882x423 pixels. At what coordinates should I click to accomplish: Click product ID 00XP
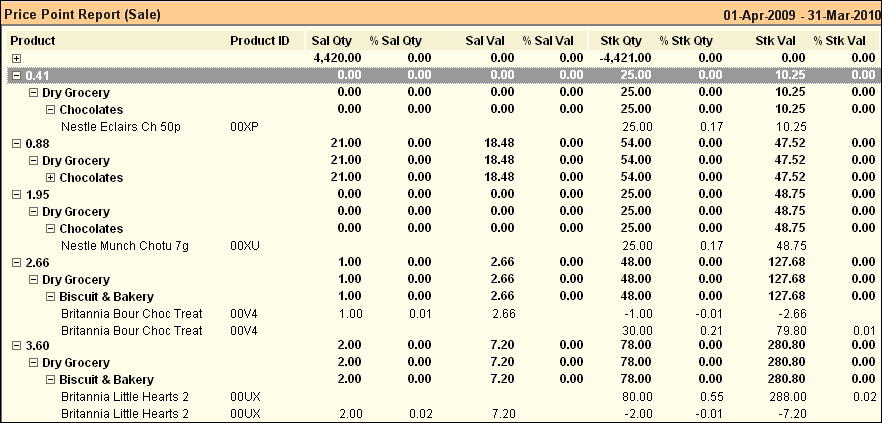pyautogui.click(x=244, y=127)
